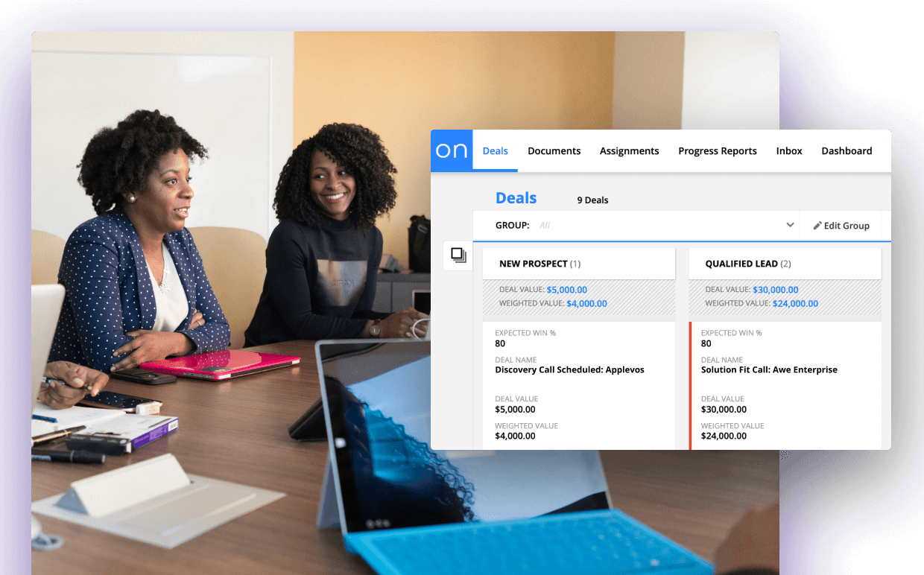The height and width of the screenshot is (575, 924).
Task: Click the $30,000.00 qualified lead value link
Action: point(775,290)
